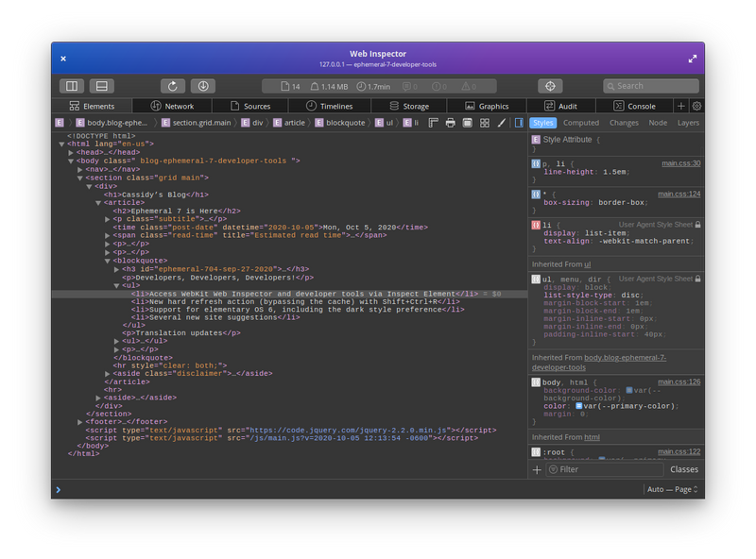Image resolution: width=756 pixels, height=559 pixels.
Task: Select the Node sidebar panel
Action: 658,123
